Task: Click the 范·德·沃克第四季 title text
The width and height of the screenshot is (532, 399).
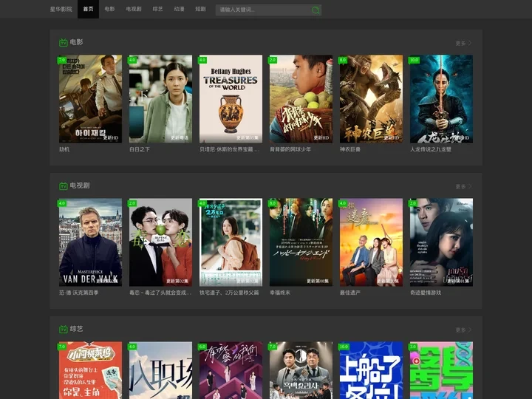Action: [x=79, y=293]
